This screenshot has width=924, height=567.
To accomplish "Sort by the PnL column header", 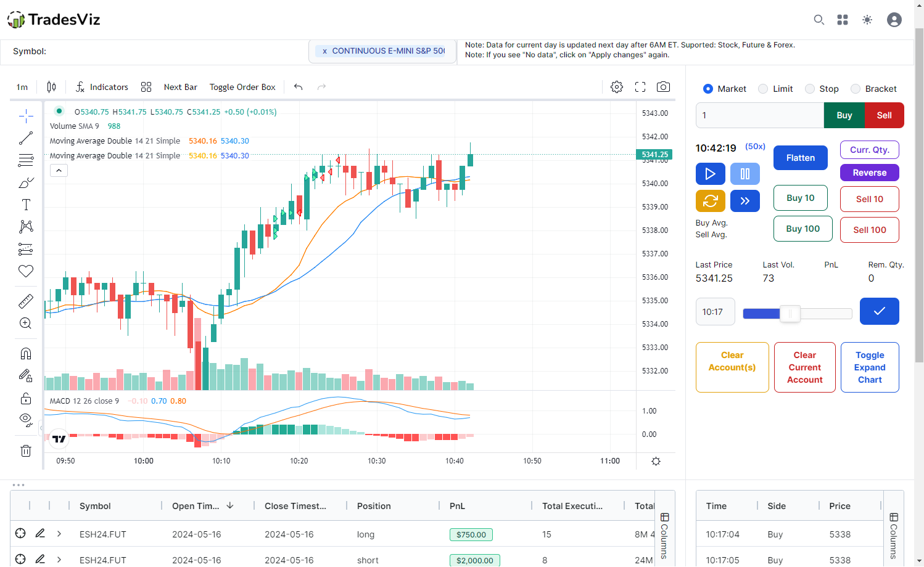I will coord(457,506).
